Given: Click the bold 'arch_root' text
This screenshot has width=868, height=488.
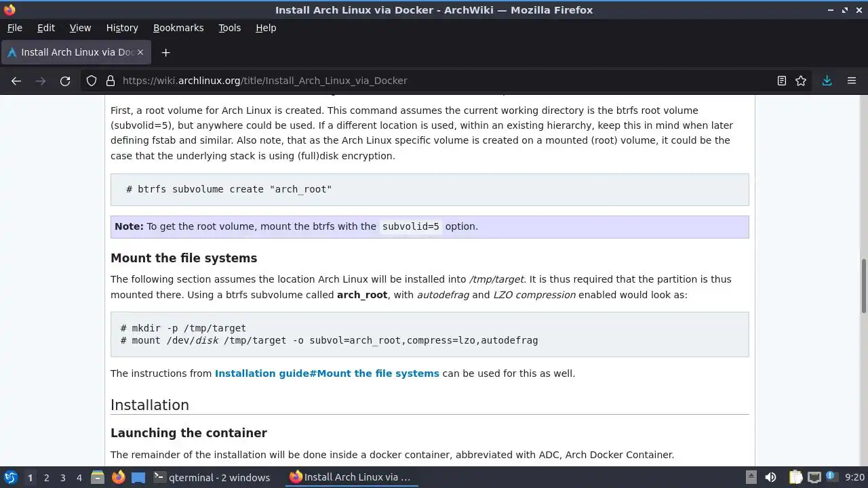Looking at the screenshot, I should (362, 295).
